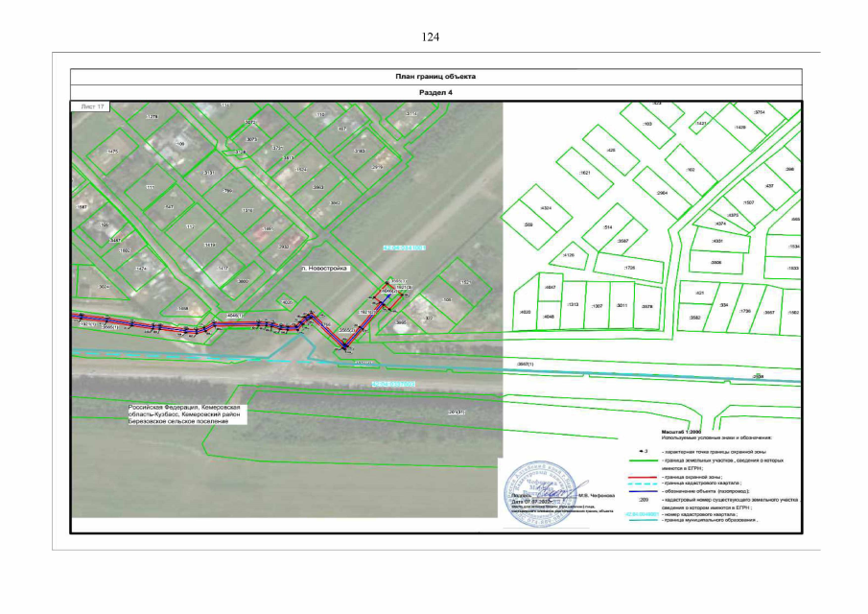Select parcel labeled :2964
This screenshot has width=868, height=614.
662,193
